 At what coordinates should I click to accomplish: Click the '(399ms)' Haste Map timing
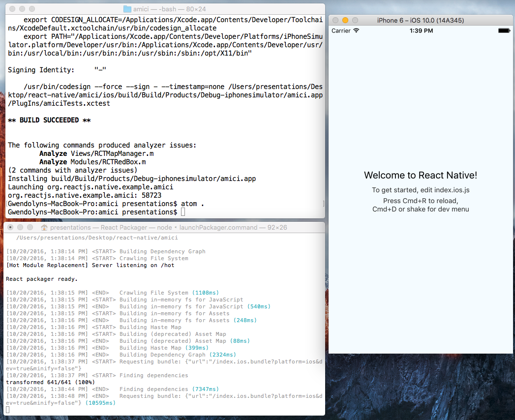click(197, 348)
